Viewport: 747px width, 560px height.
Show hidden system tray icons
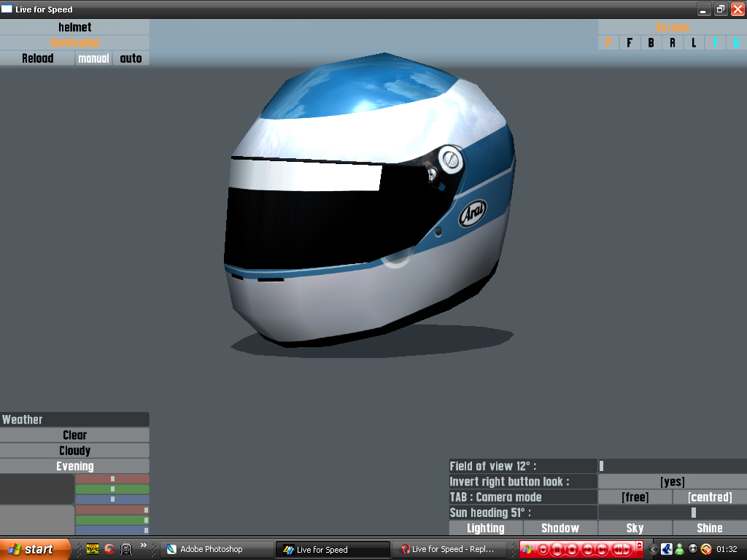[653, 549]
